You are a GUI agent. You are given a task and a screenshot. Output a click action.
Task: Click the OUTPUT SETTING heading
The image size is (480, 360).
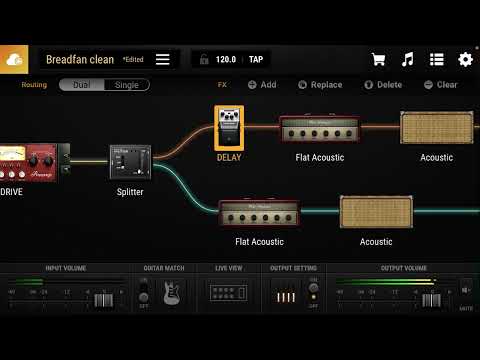pos(293,268)
